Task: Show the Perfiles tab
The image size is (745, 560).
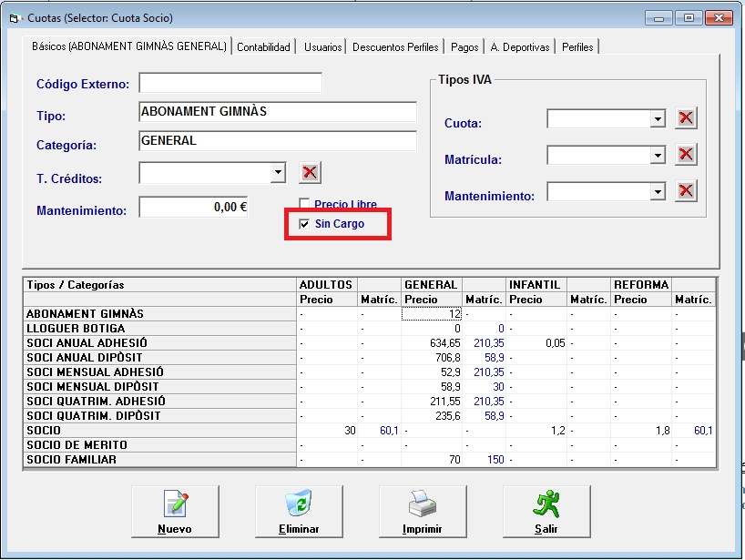Action: [577, 47]
